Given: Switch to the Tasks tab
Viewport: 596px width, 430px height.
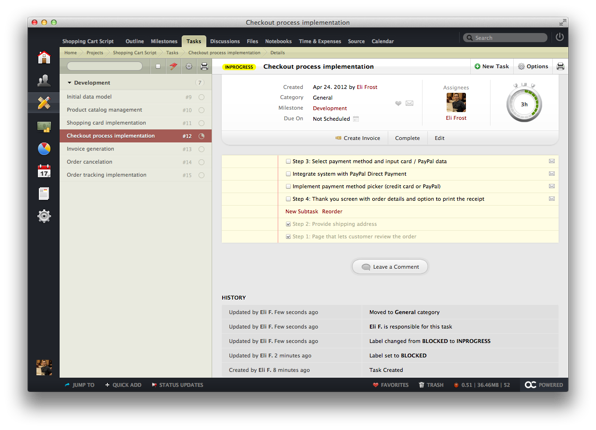Looking at the screenshot, I should pos(194,41).
